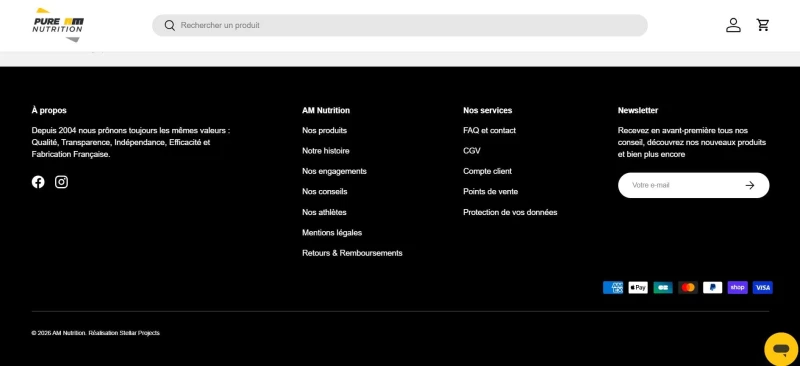Click the AM Nutrition copyright link
800x366 pixels.
tap(69, 333)
